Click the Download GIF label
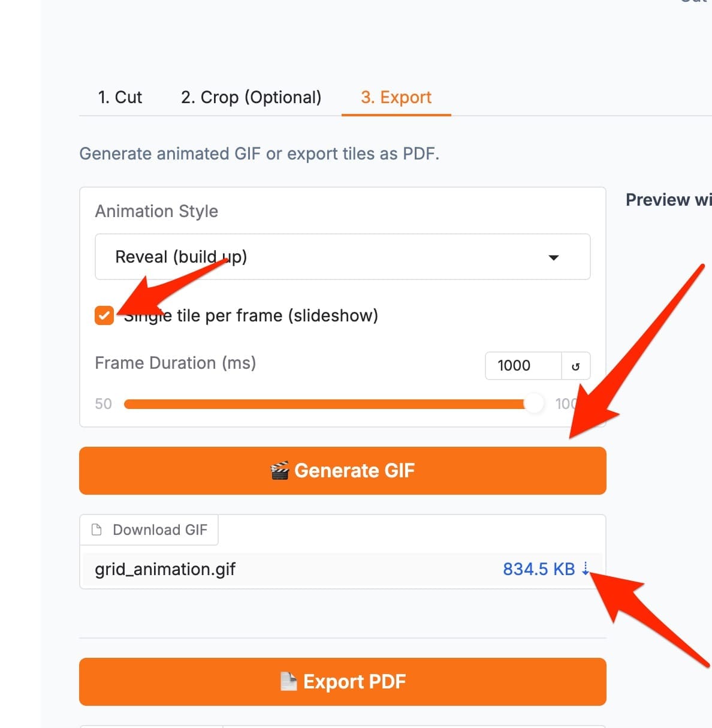Image resolution: width=712 pixels, height=728 pixels. (x=159, y=530)
